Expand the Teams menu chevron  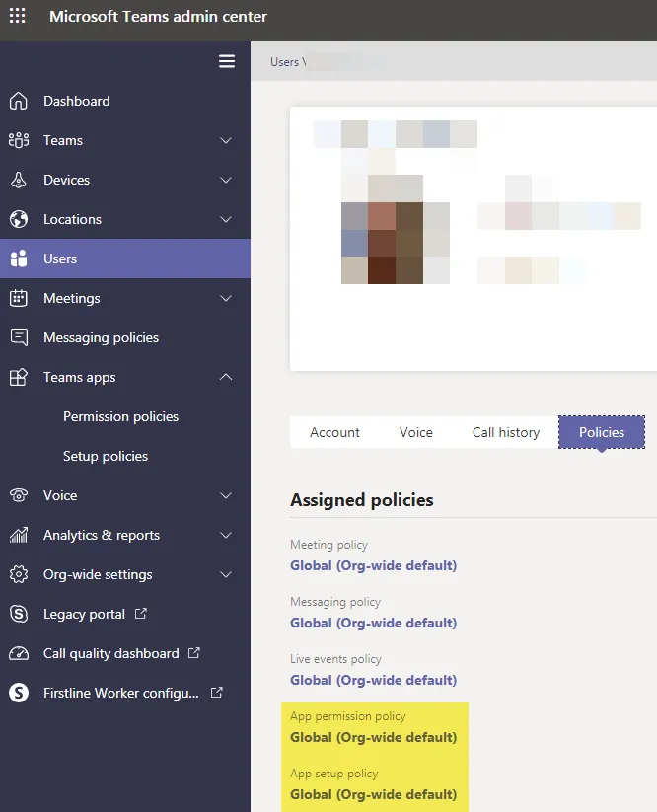226,140
